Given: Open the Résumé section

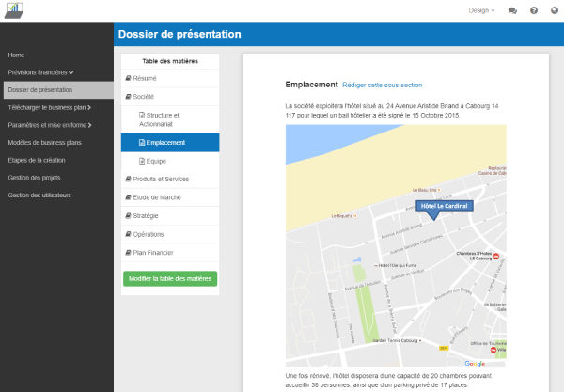Looking at the screenshot, I should point(170,78).
